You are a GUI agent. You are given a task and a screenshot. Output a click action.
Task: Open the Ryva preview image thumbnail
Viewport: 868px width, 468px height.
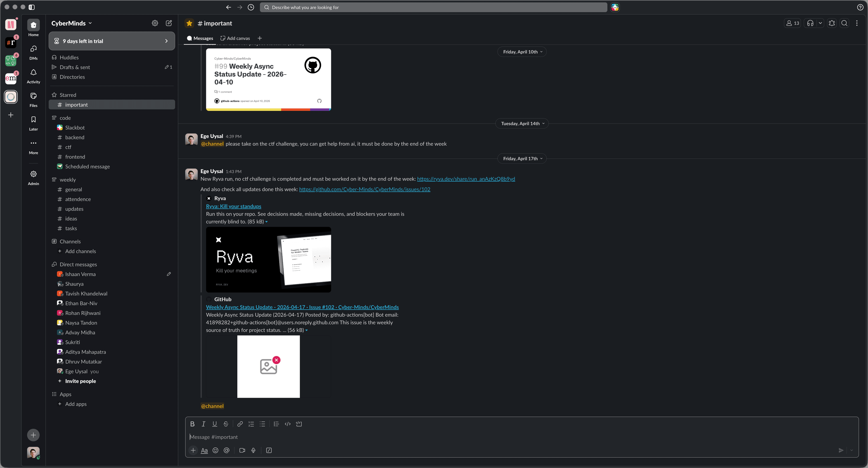tap(268, 259)
